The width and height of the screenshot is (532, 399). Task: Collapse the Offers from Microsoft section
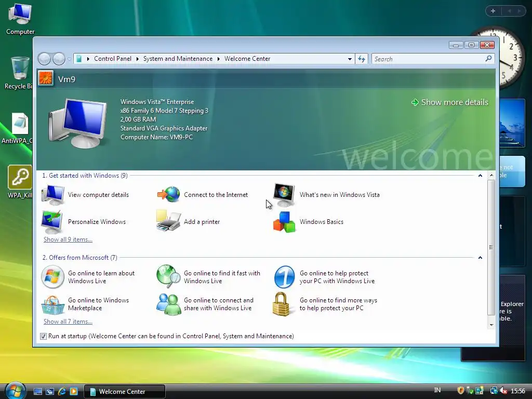pos(480,258)
